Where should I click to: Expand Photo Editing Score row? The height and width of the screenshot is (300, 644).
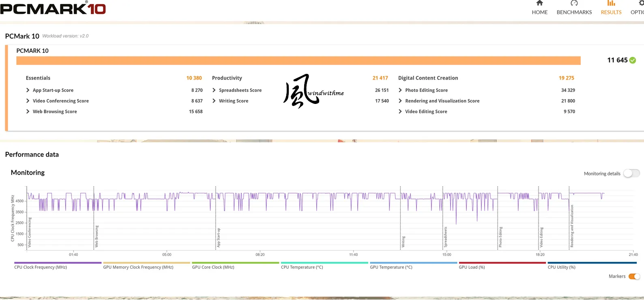tap(400, 90)
